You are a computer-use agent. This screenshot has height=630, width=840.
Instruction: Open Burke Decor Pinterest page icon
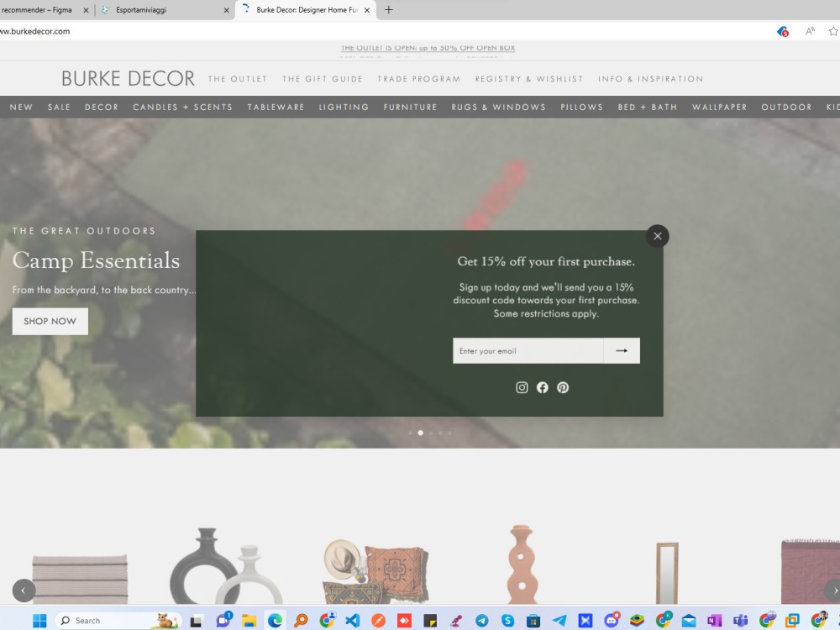coord(563,387)
